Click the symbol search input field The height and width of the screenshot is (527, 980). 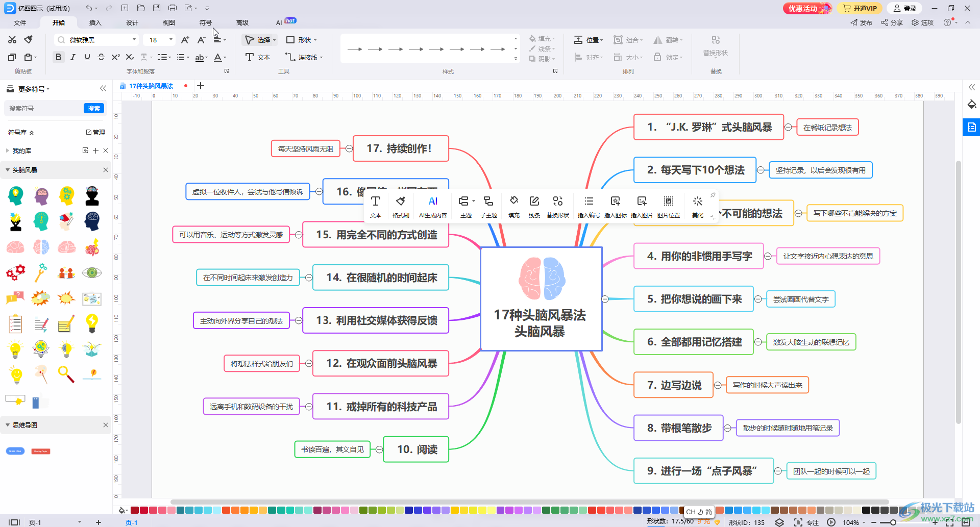point(44,108)
